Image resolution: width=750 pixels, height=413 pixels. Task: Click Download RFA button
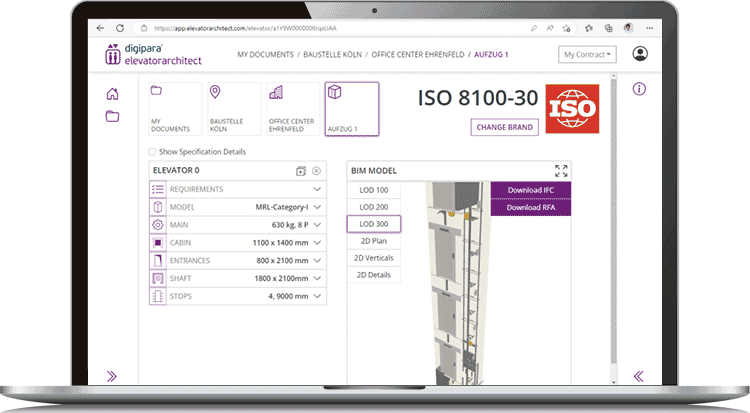tap(530, 207)
